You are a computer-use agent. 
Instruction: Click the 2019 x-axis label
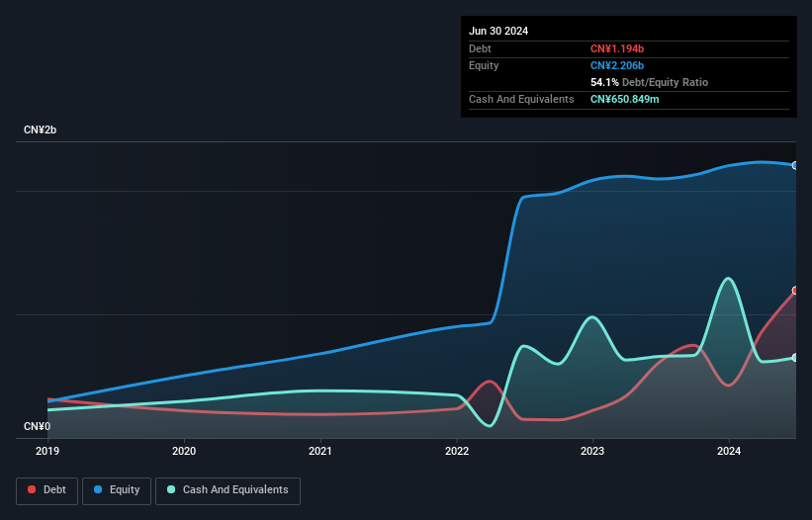click(47, 451)
